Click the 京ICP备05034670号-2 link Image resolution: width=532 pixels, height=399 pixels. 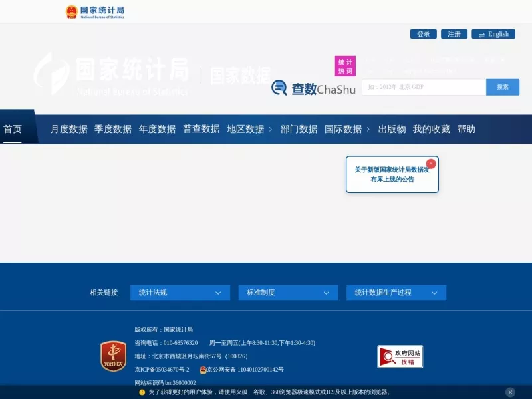(x=162, y=370)
